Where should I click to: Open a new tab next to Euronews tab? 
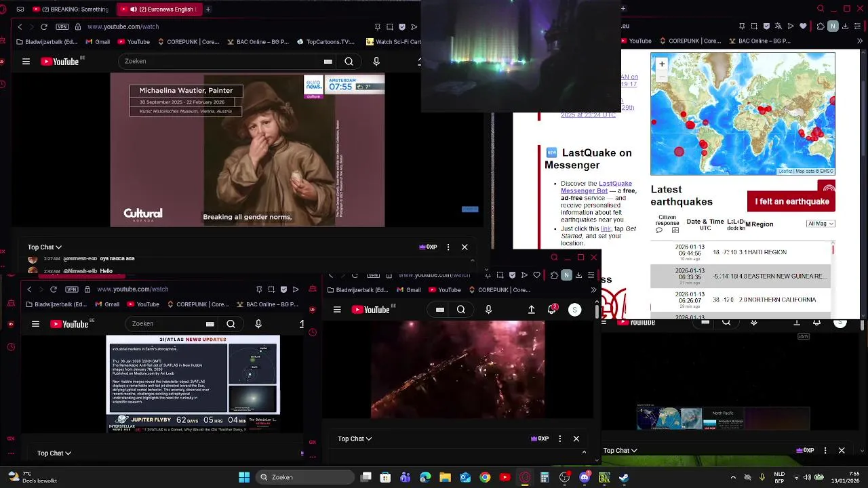click(x=208, y=9)
